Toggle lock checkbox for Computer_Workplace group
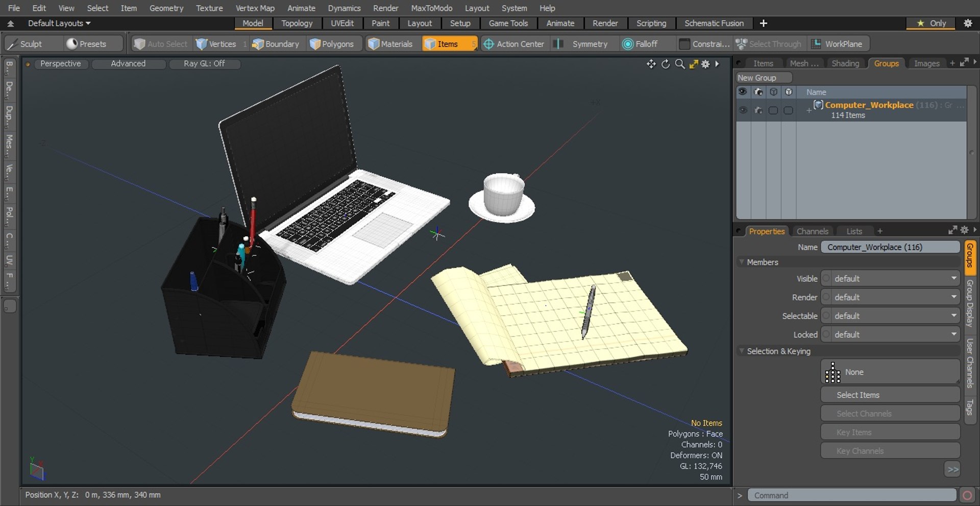This screenshot has height=506, width=980. (789, 110)
